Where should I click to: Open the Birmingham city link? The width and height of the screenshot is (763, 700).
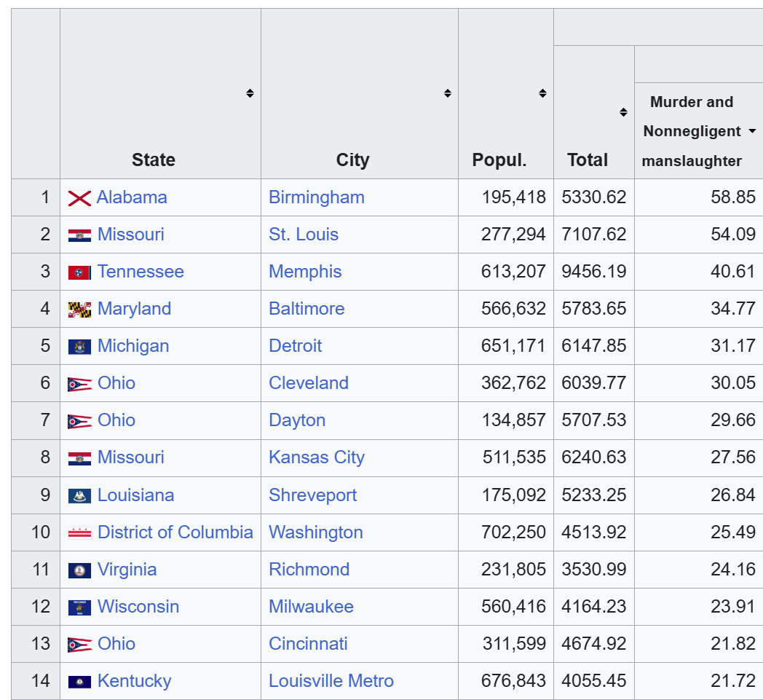pos(316,197)
